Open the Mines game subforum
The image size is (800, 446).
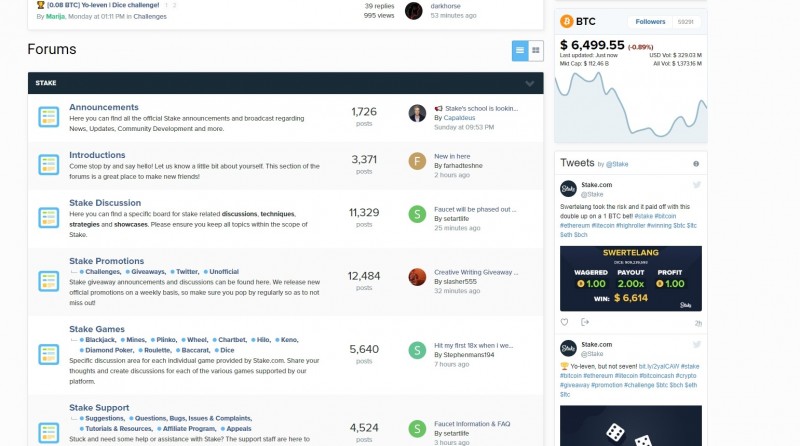136,340
